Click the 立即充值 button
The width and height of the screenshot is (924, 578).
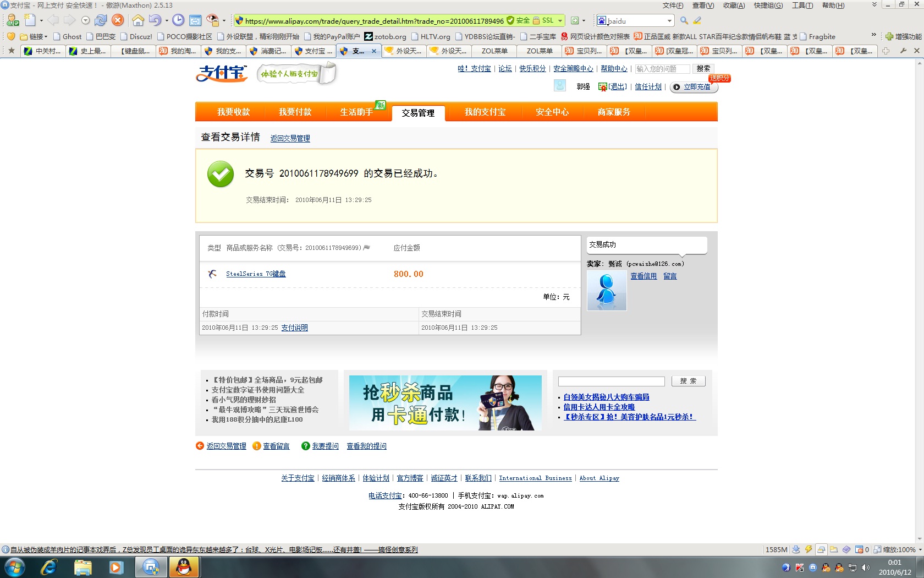(694, 87)
